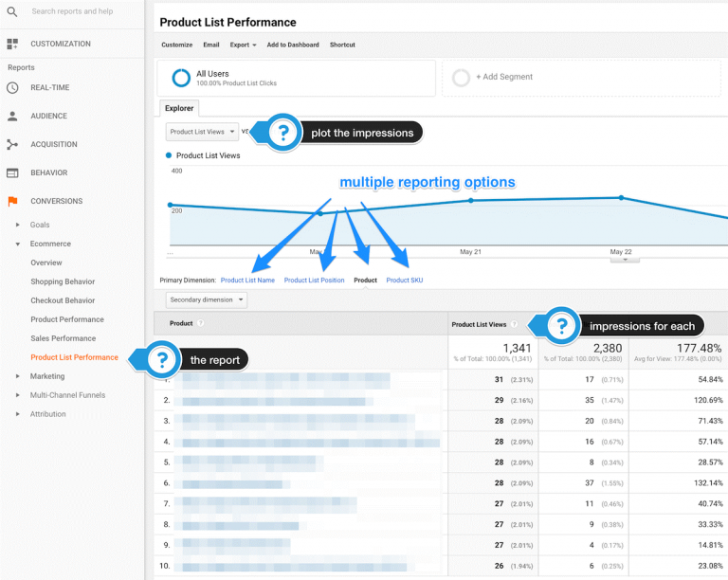The width and height of the screenshot is (728, 580).
Task: Open the Export dropdown menu
Action: [x=243, y=45]
